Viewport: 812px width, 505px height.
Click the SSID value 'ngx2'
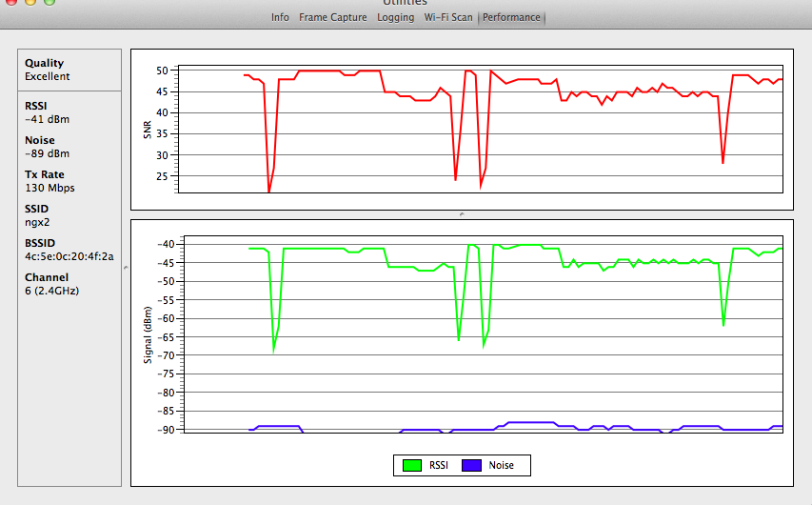tap(37, 222)
